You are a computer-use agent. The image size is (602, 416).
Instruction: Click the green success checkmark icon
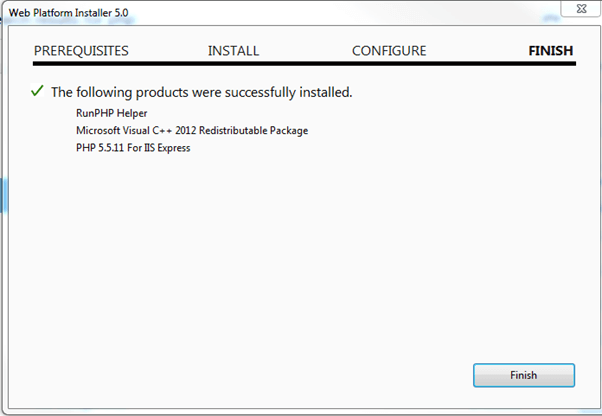37,91
